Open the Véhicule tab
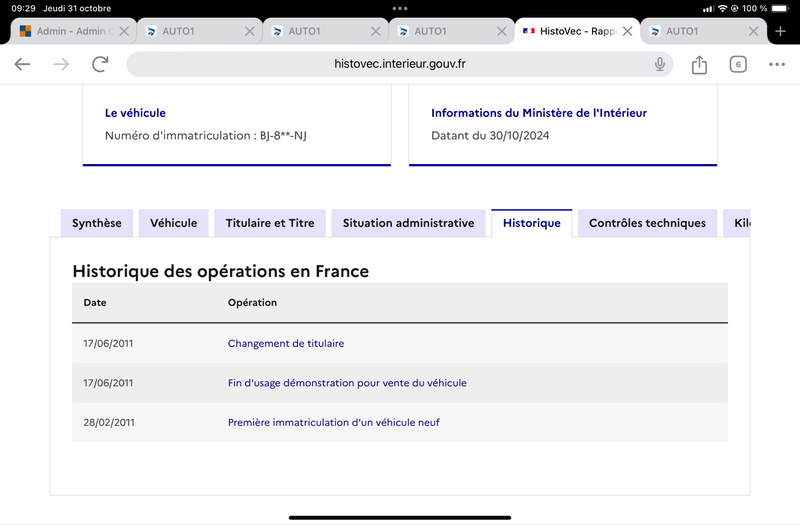The width and height of the screenshot is (800, 525). coord(173,223)
